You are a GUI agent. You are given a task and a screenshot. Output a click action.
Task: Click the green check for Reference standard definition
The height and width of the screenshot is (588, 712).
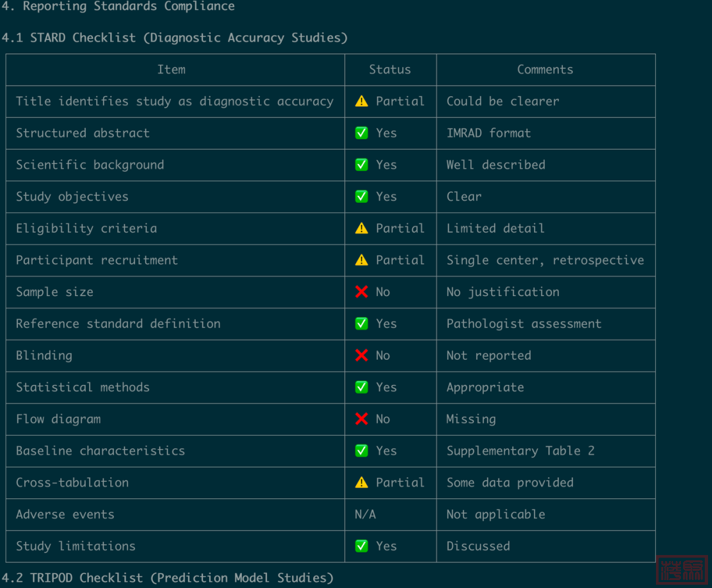click(361, 324)
